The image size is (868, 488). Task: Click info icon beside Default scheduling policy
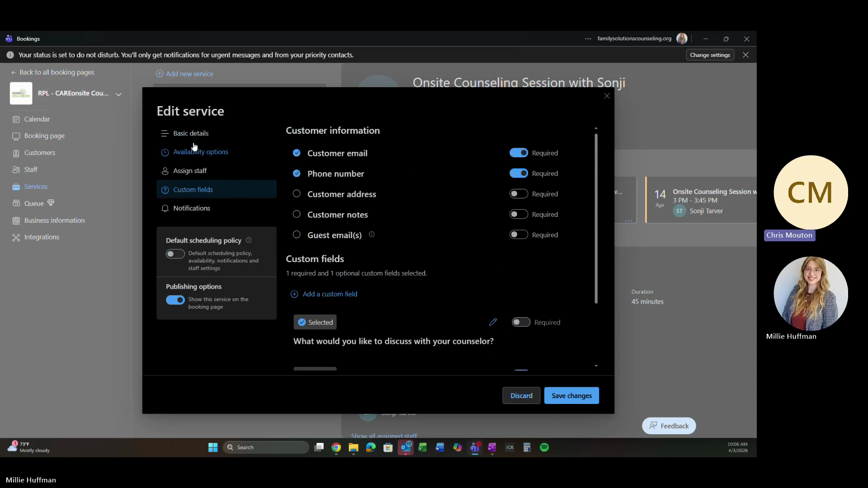pos(249,240)
